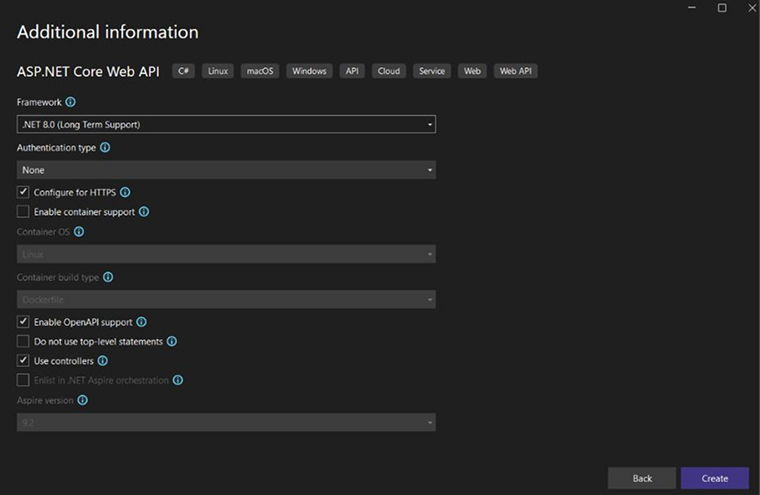This screenshot has width=760, height=495.
Task: Check Do not use top-level statements
Action: tap(23, 341)
